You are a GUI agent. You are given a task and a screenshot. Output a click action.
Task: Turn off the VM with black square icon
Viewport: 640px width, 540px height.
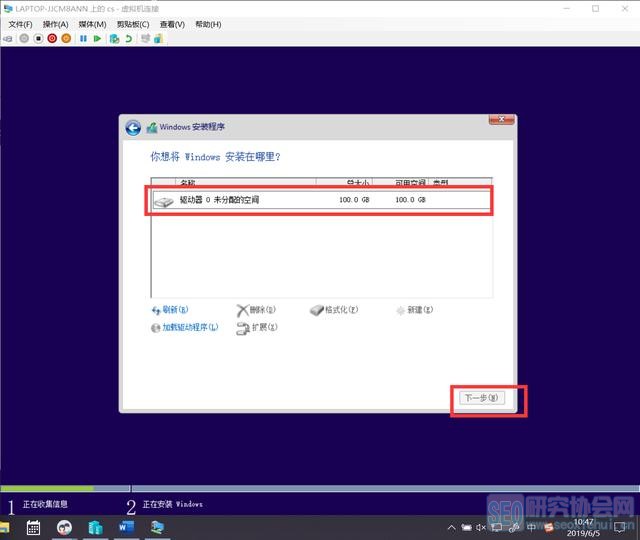(x=38, y=38)
